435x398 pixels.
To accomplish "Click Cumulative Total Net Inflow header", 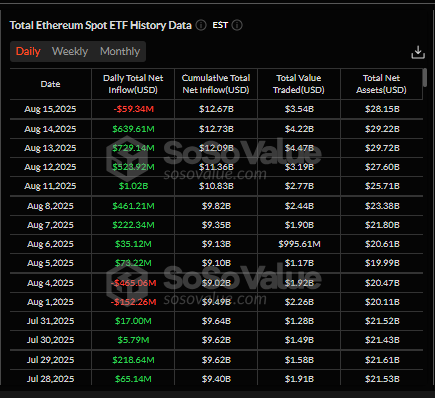I will 216,84.
